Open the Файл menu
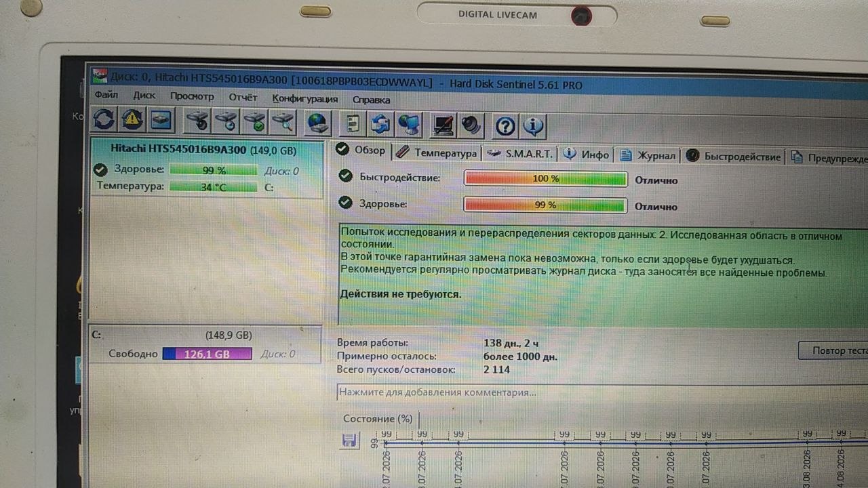Viewport: 868px width, 488px height. [x=106, y=96]
